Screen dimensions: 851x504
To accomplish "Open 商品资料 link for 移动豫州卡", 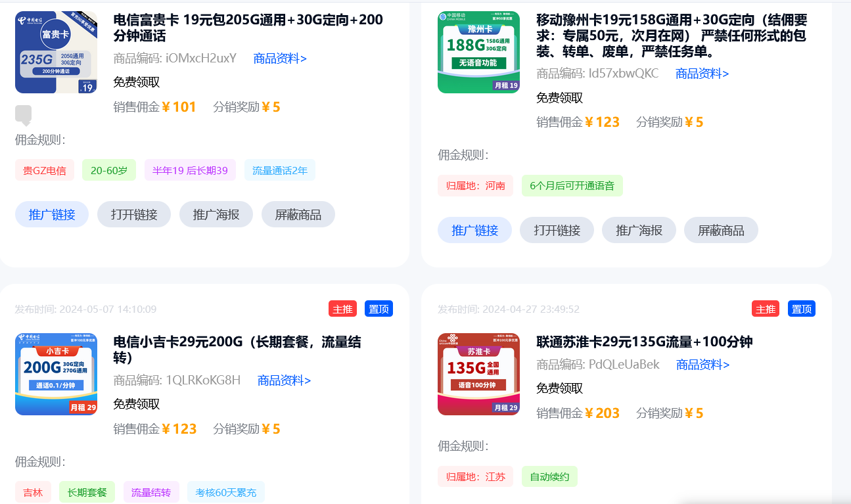I will coord(702,74).
